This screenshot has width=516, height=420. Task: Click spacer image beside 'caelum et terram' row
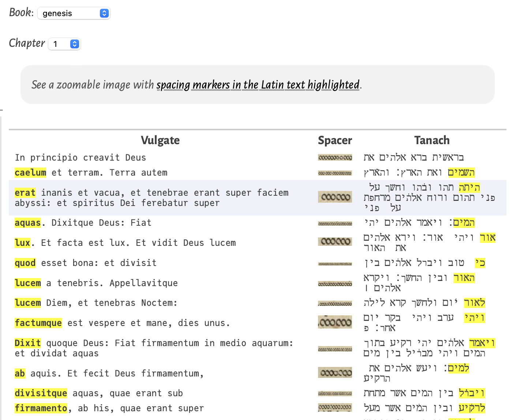pyautogui.click(x=335, y=173)
